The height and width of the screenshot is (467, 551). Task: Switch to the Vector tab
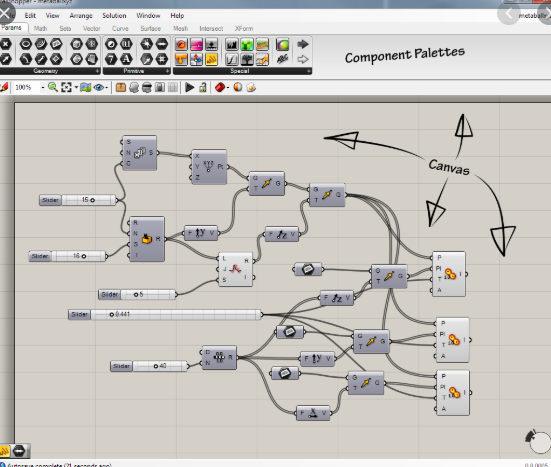coord(91,28)
